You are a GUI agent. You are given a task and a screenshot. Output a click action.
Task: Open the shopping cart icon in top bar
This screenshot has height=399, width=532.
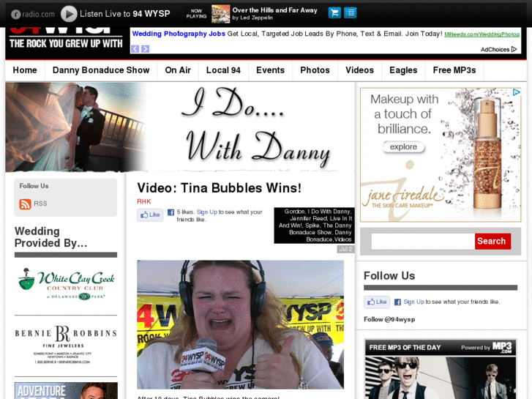click(334, 13)
